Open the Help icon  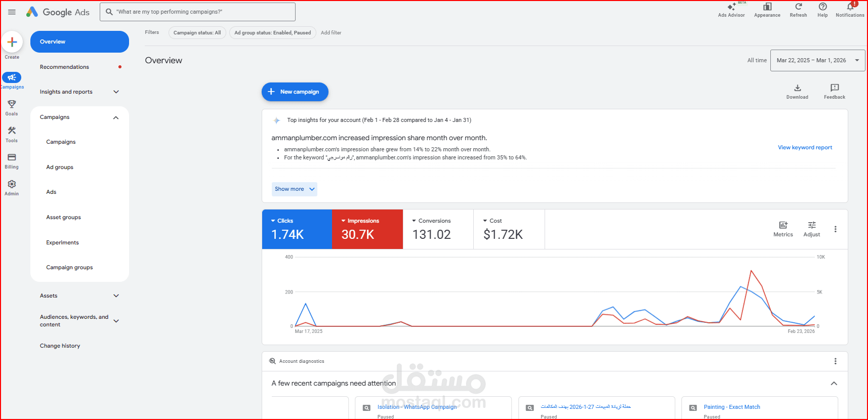pos(822,7)
